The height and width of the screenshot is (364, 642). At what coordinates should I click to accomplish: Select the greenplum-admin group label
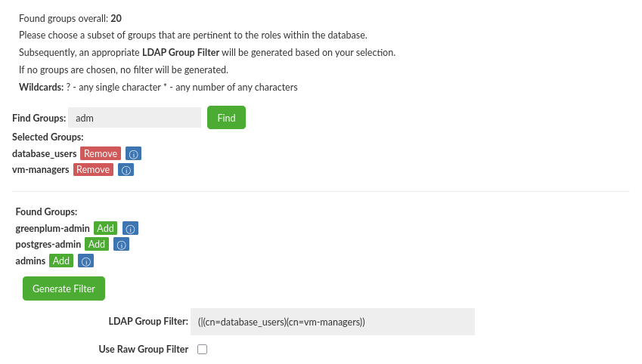53,228
